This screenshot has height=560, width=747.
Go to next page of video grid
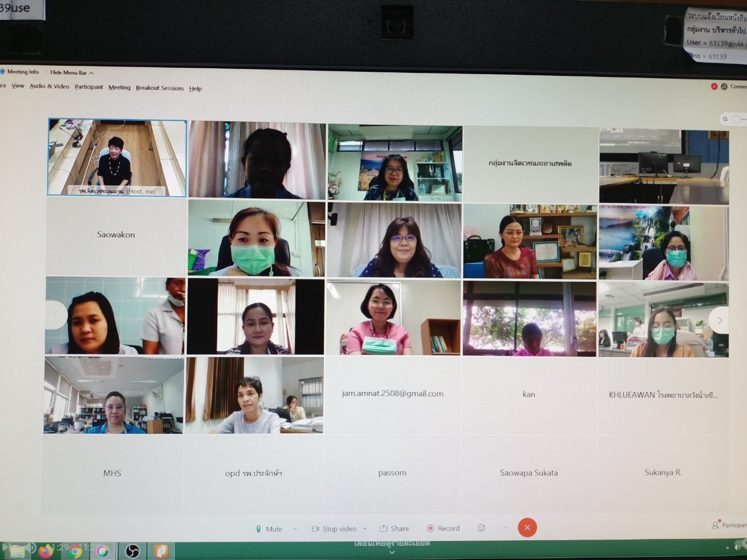(720, 320)
